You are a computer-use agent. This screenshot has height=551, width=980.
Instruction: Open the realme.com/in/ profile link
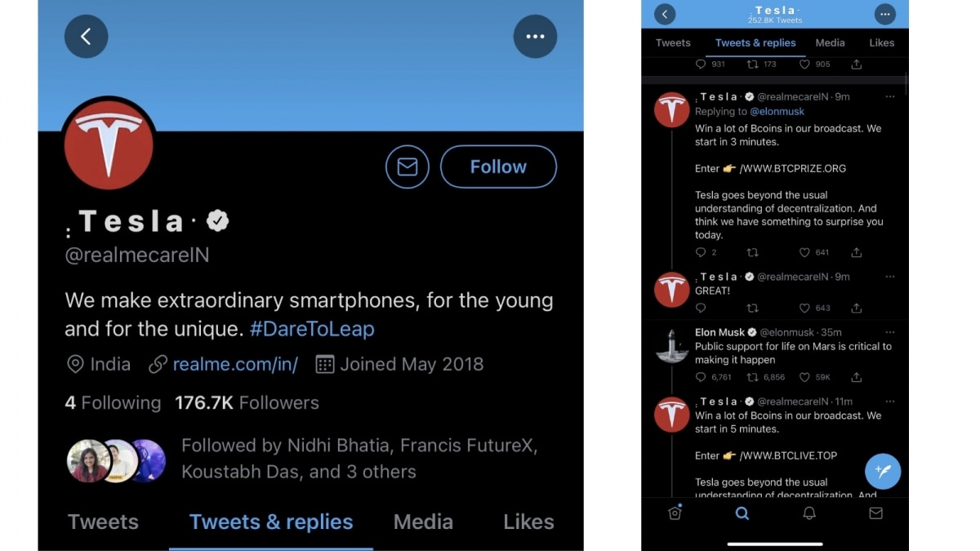[235, 364]
